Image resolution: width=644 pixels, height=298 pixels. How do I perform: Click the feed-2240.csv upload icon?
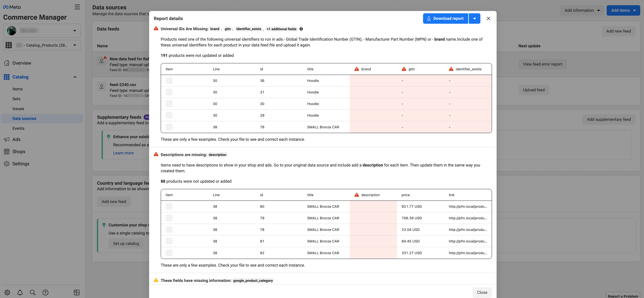pyautogui.click(x=101, y=87)
